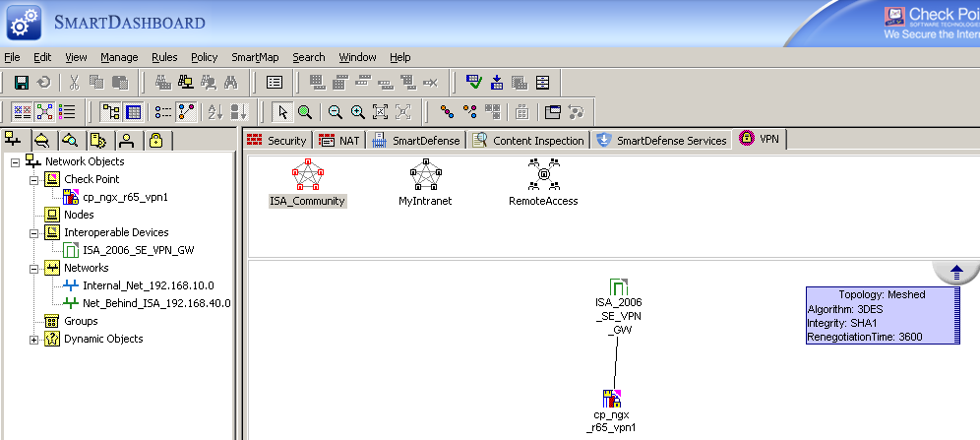Toggle the objects list view button

(x=67, y=112)
